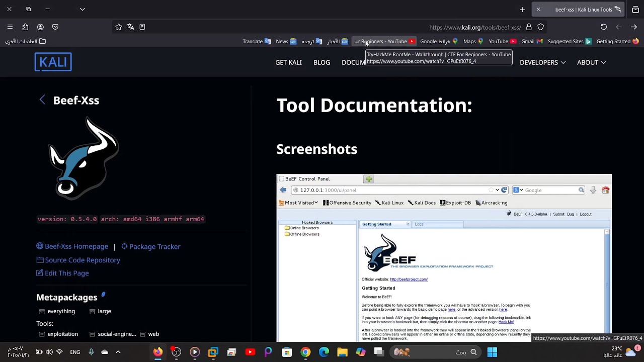Screen dimensions: 644x362
Task: Go to previous page with left arrow
Action: coord(619,27)
